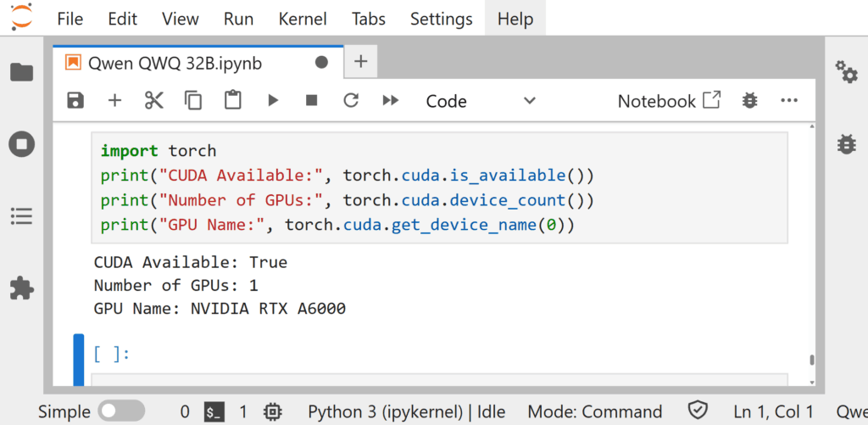Open a new launcher tab
Viewport: 868px width, 425px height.
tap(360, 62)
